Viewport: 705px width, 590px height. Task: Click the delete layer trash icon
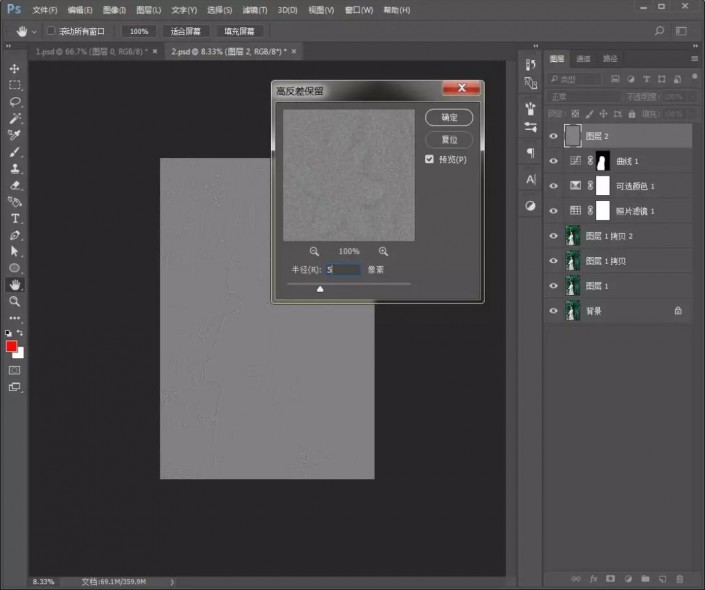point(679,579)
